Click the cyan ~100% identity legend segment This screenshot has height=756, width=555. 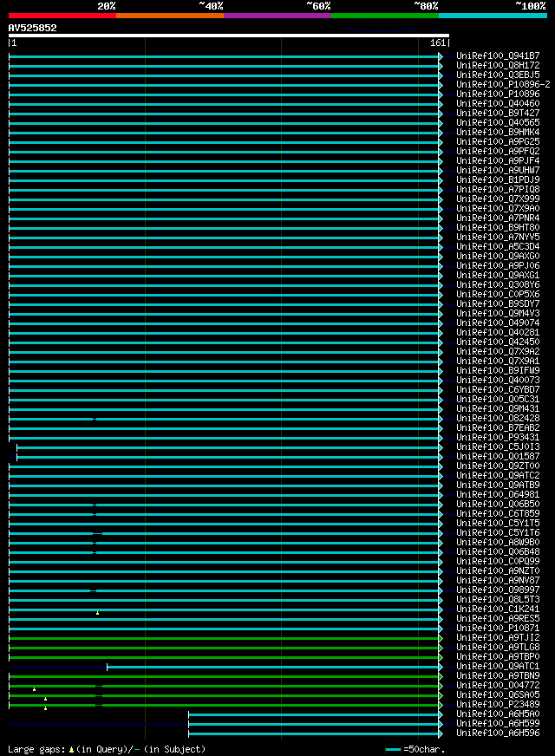click(493, 16)
